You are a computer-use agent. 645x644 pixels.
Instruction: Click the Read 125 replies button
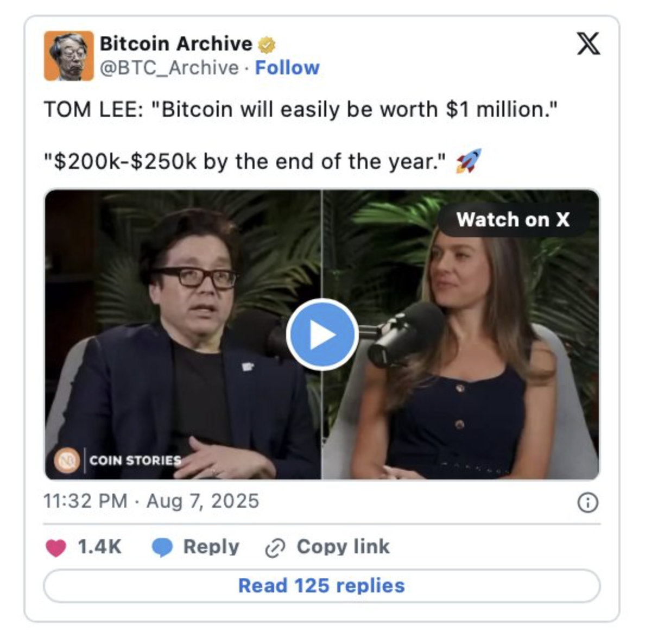click(x=321, y=585)
